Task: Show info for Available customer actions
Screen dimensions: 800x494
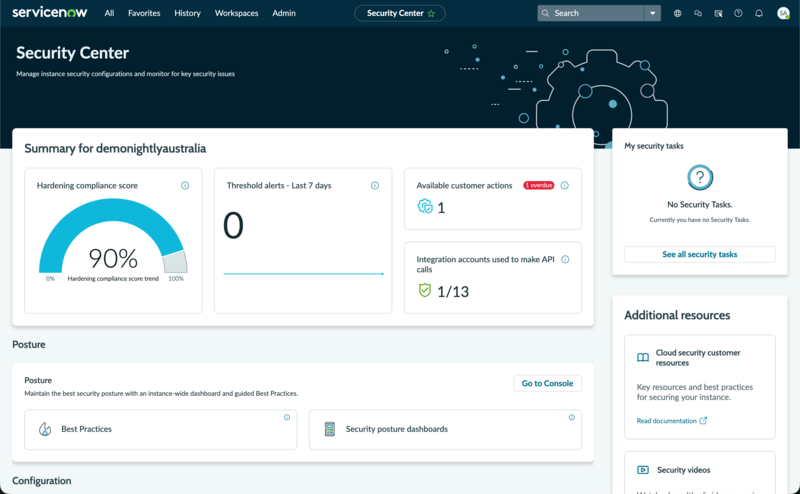Action: 565,185
